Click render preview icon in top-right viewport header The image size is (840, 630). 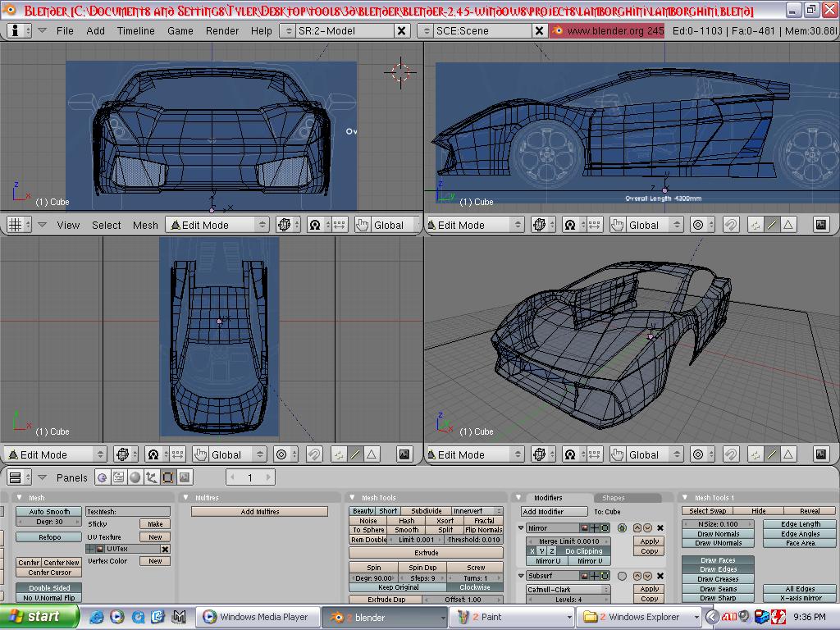point(820,225)
